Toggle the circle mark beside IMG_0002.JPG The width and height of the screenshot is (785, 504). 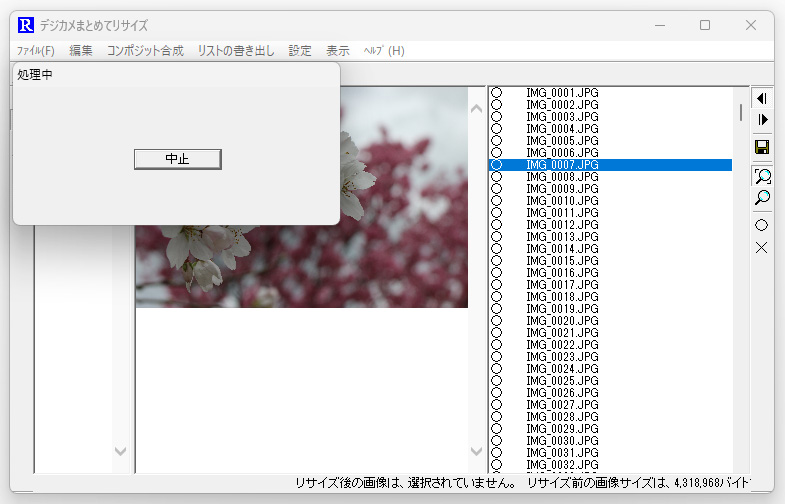click(496, 105)
